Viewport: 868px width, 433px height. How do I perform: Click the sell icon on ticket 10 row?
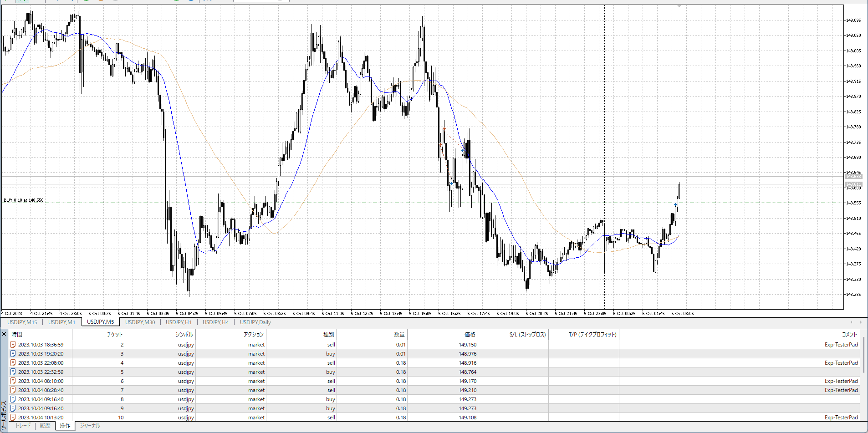pos(13,417)
